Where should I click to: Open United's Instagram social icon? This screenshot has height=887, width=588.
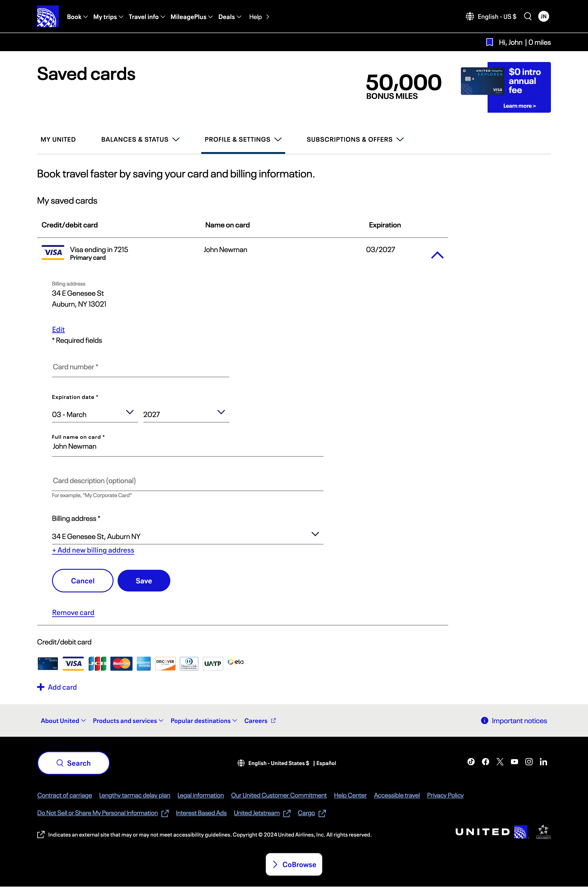(x=529, y=762)
